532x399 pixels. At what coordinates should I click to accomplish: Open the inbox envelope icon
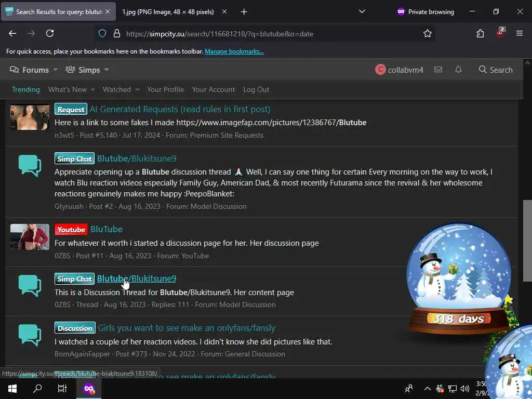438,70
